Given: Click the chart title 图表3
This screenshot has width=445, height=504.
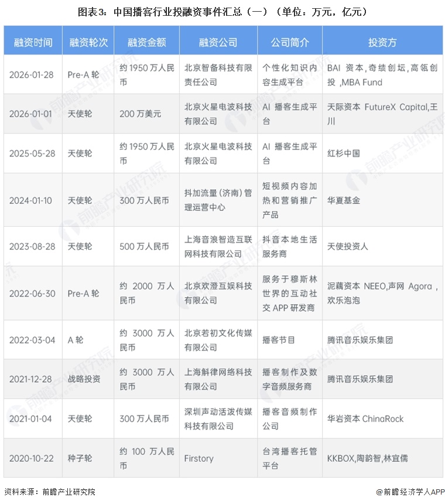Looking at the screenshot, I should pos(222,12).
